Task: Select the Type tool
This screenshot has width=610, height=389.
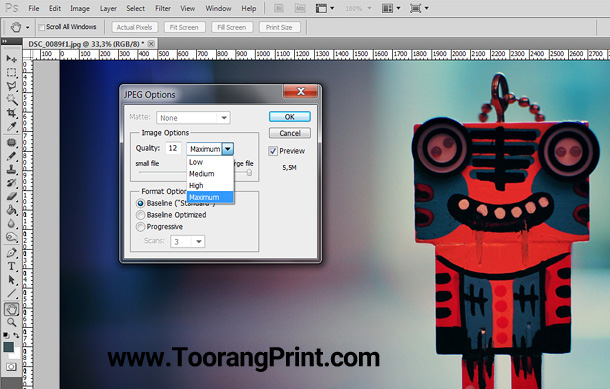Action: [x=11, y=266]
